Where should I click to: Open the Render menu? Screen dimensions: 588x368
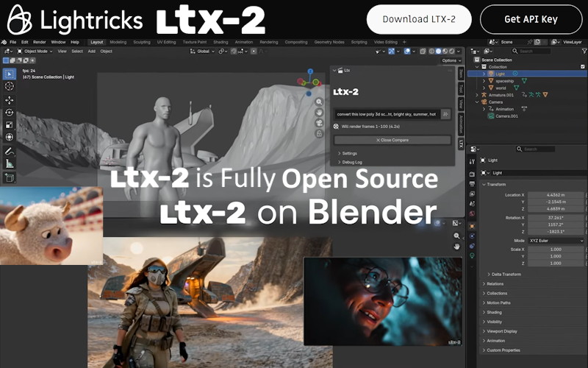[39, 42]
